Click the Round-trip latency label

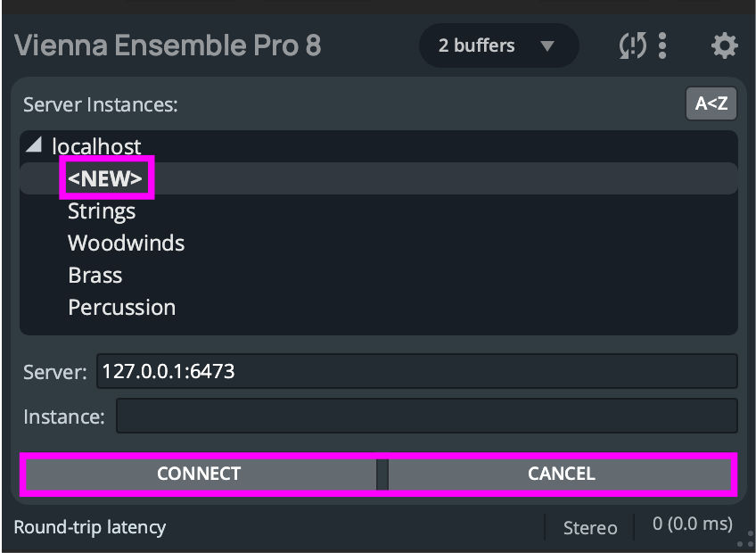click(x=90, y=527)
